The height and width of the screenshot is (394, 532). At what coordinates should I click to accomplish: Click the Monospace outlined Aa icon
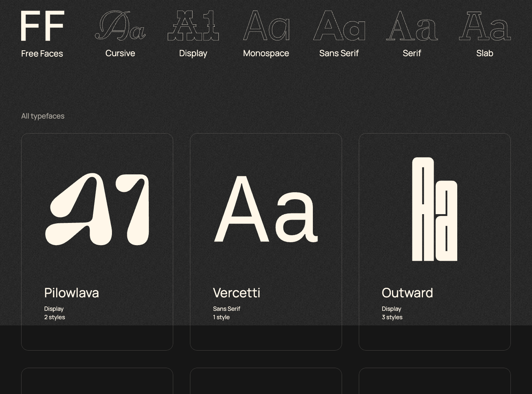point(266,26)
